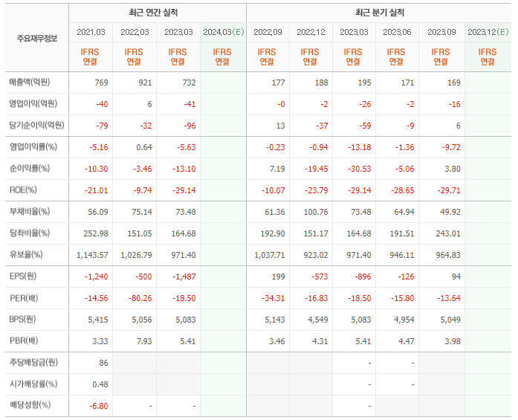Viewport: 518px width, 420px height.
Task: Click the dividend per share value 86
Action: [104, 363]
